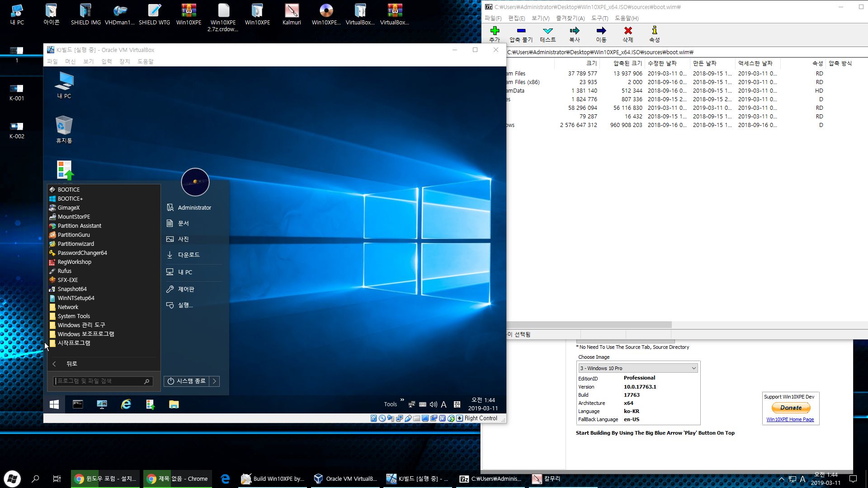The height and width of the screenshot is (488, 868).
Task: Click the VM taskbar Start button
Action: coord(54,404)
